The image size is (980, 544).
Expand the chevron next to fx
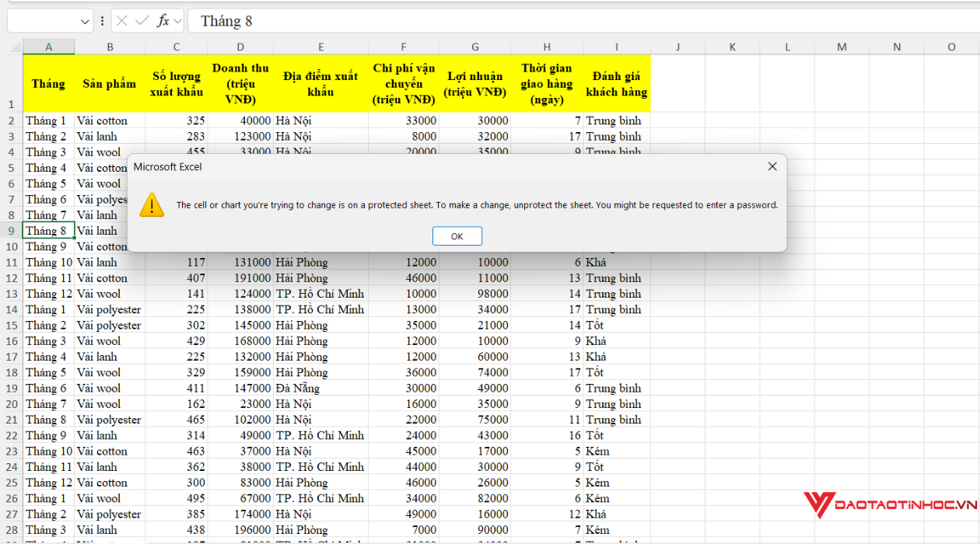pos(178,21)
